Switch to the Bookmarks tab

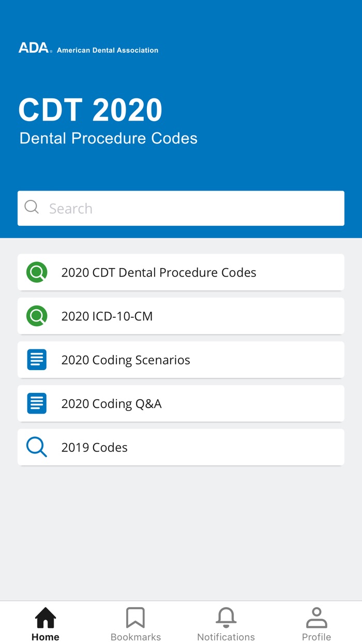[135, 623]
